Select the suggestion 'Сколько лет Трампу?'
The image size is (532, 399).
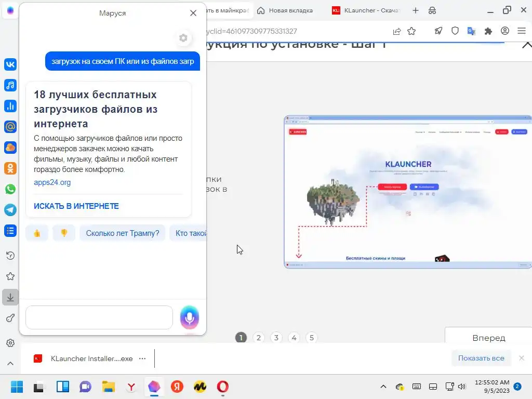(x=123, y=233)
